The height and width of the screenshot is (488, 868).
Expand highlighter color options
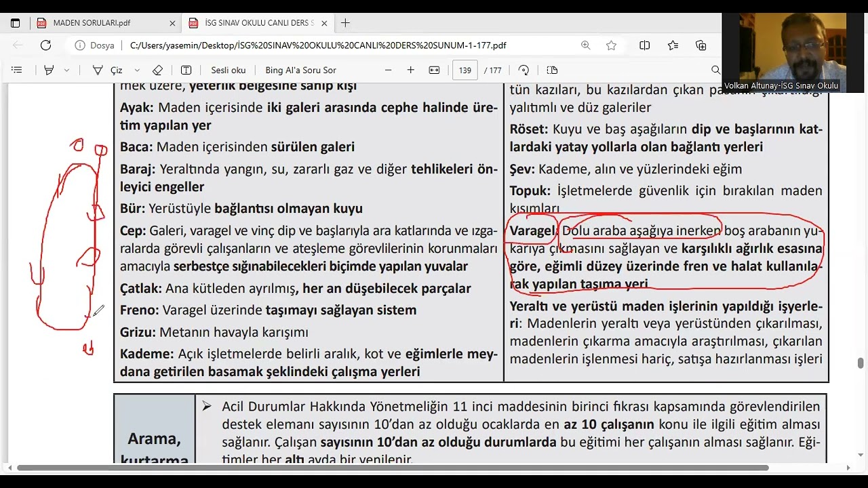coord(66,70)
